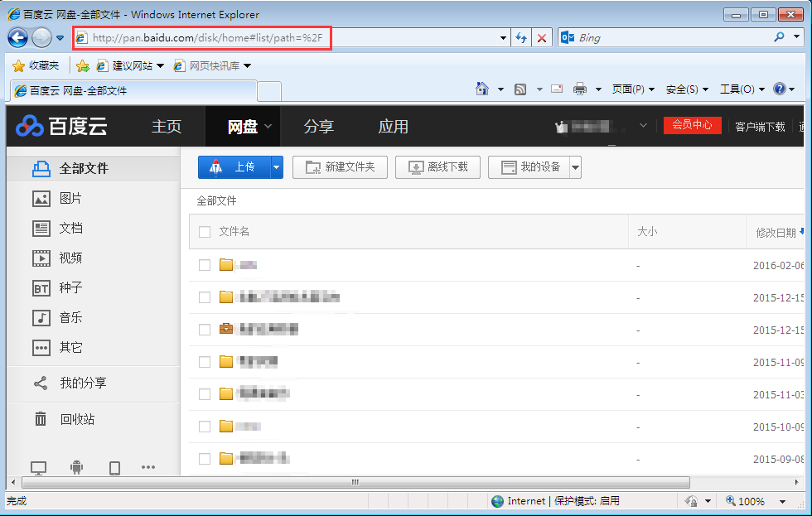The width and height of the screenshot is (812, 516).
Task: Click the three-dots more icon in sidebar bottom
Action: point(148,467)
